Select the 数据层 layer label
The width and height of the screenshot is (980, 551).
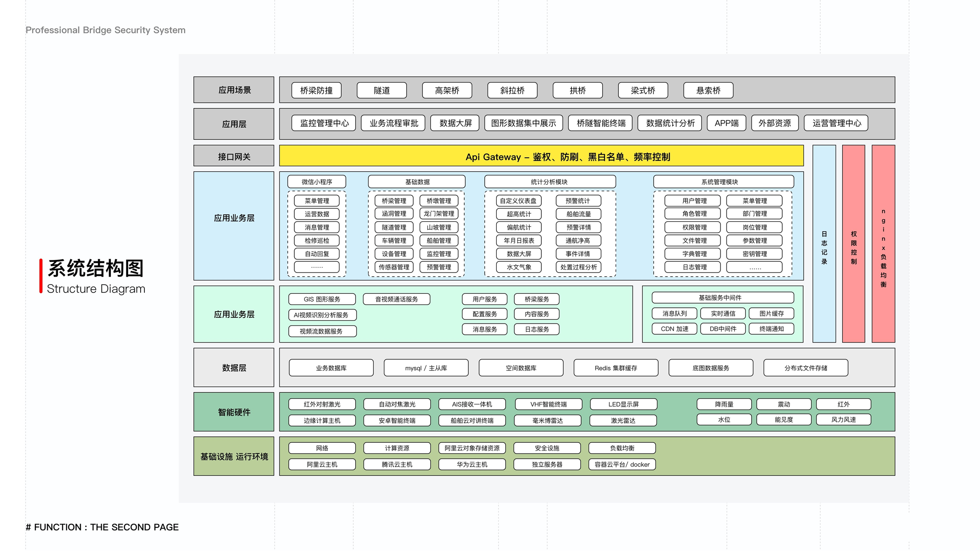tap(234, 368)
